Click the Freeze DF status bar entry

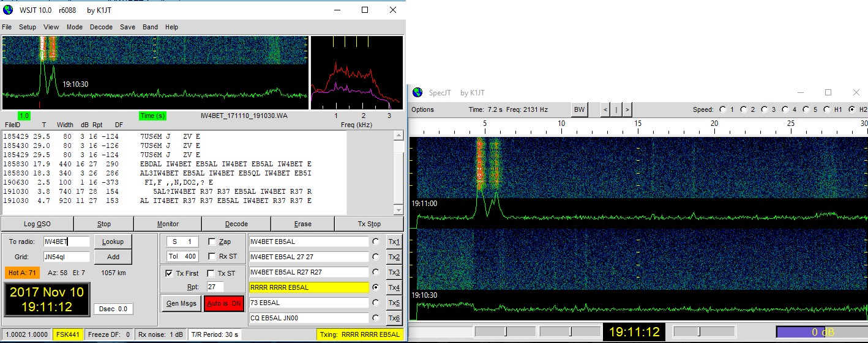pos(109,334)
